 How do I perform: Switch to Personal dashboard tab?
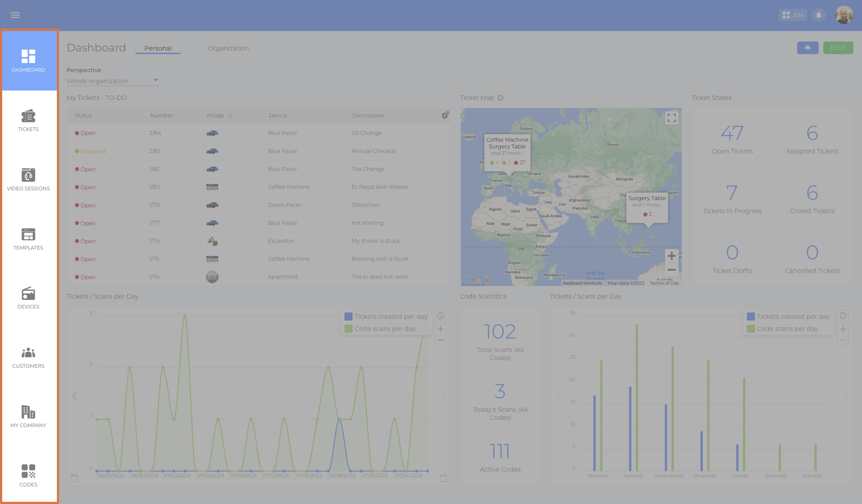coord(158,48)
